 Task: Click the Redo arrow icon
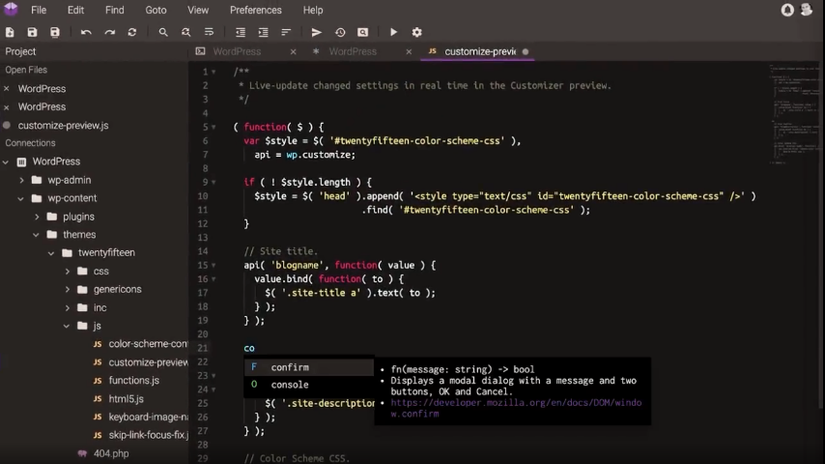click(109, 32)
